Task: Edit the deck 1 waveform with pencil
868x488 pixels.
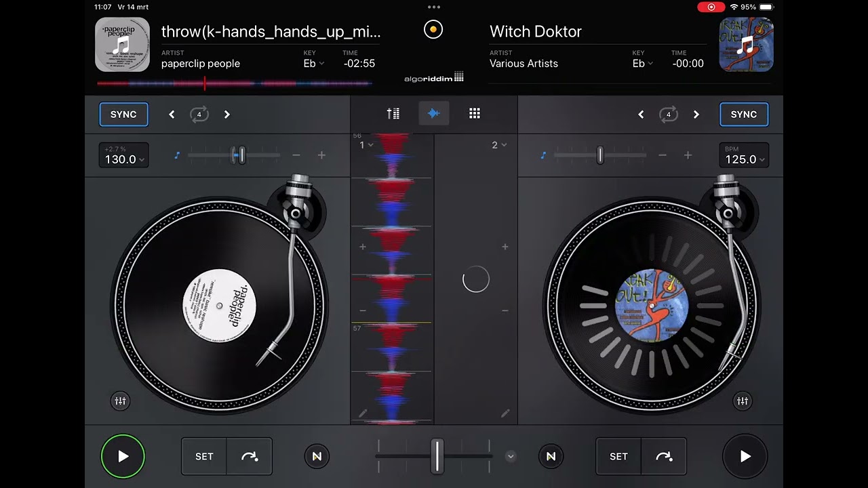Action: pyautogui.click(x=363, y=413)
